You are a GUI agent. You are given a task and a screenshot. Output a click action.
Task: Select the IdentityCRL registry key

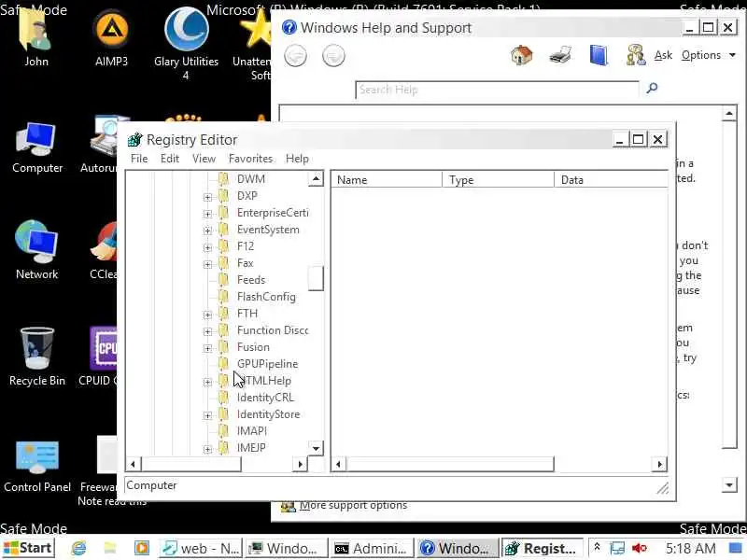[x=265, y=398]
